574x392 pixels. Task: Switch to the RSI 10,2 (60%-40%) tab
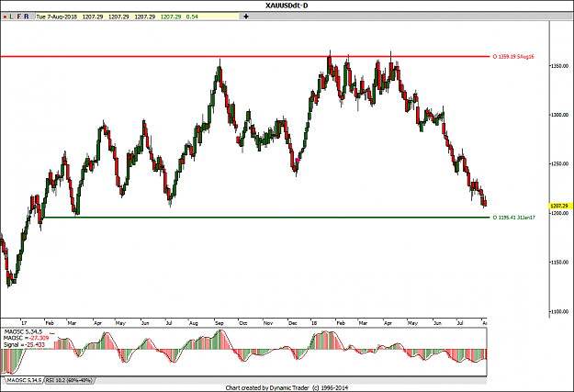point(69,381)
